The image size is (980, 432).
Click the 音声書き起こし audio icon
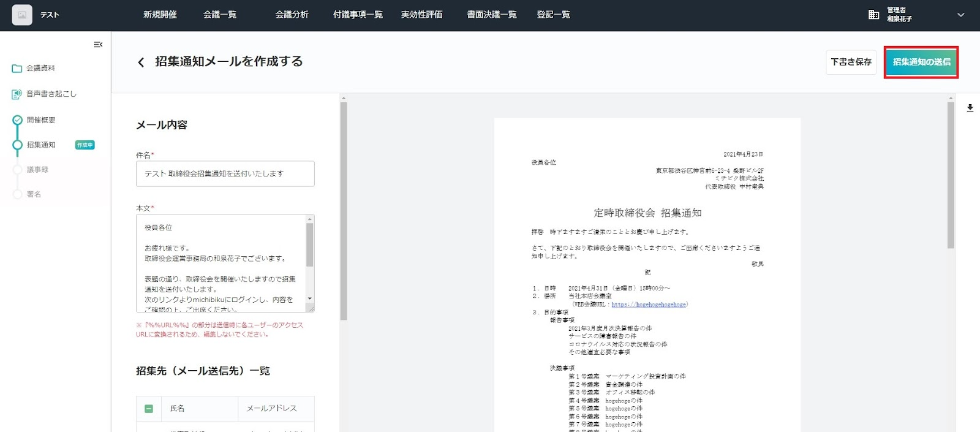(x=17, y=94)
